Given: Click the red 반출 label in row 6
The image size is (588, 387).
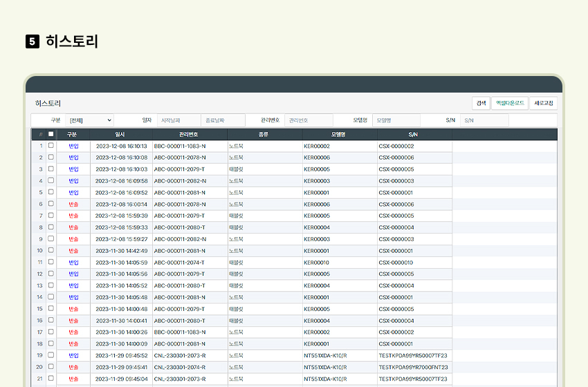Looking at the screenshot, I should tap(73, 204).
